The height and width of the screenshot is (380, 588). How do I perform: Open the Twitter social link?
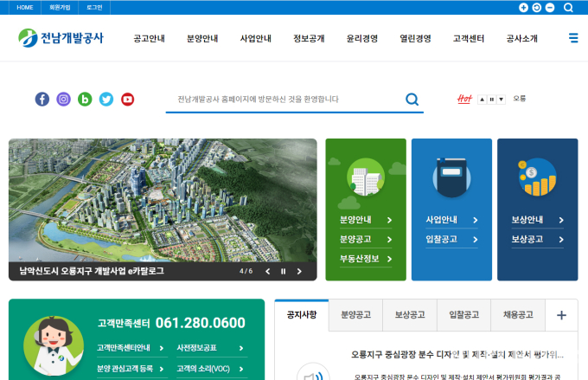tap(106, 100)
